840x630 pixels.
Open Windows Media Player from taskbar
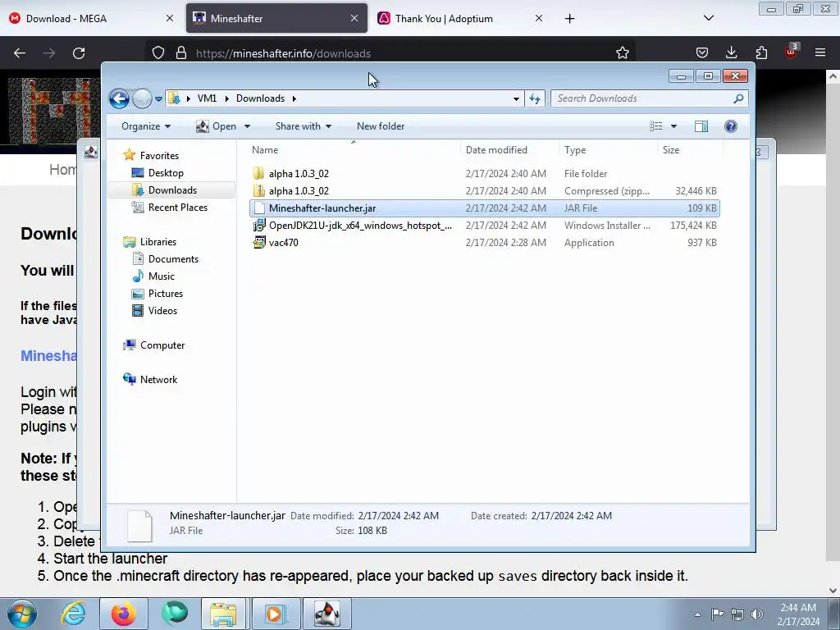coord(276,614)
